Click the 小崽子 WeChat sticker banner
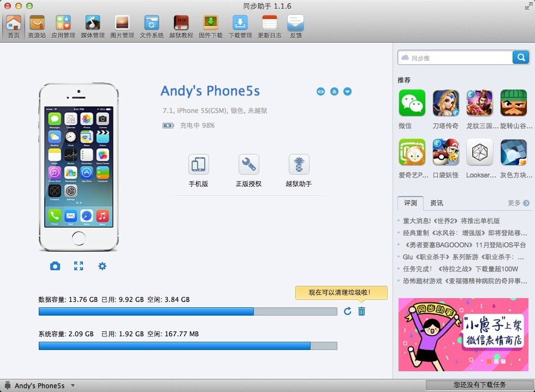The height and width of the screenshot is (392, 535). [463, 335]
